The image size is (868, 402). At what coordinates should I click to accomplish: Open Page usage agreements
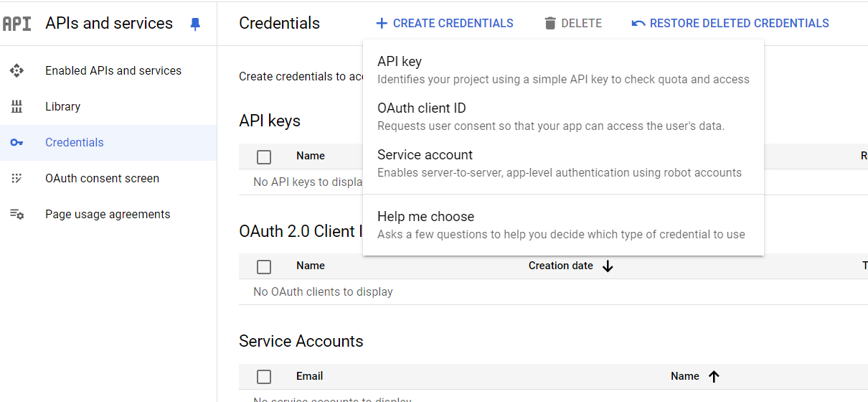[108, 214]
